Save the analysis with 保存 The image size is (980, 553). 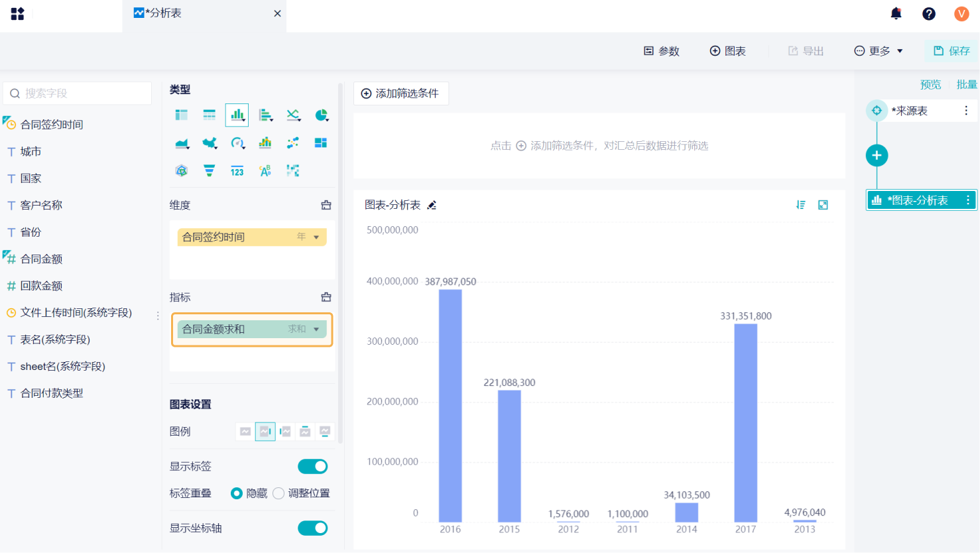(x=951, y=51)
